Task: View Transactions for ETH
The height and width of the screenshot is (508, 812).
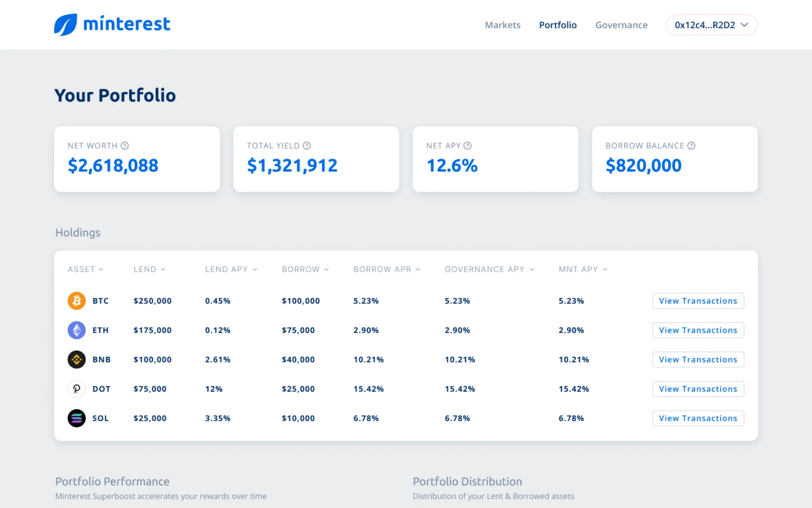Action: (x=698, y=330)
